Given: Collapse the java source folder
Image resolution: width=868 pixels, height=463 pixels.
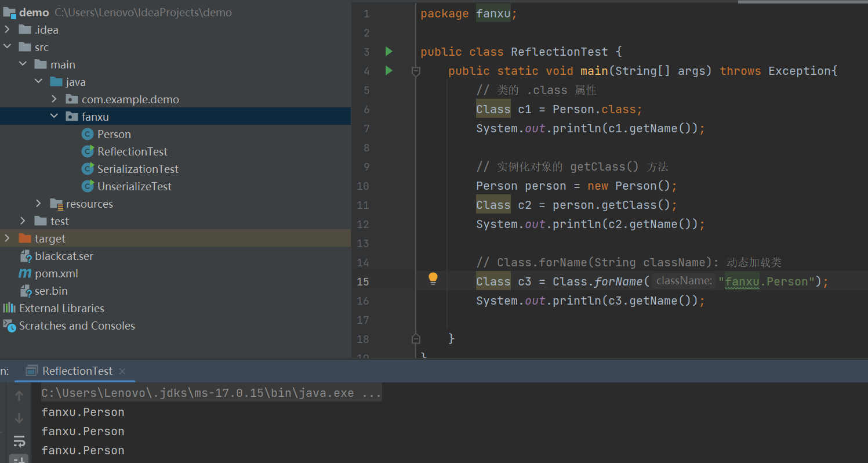Looking at the screenshot, I should [38, 82].
